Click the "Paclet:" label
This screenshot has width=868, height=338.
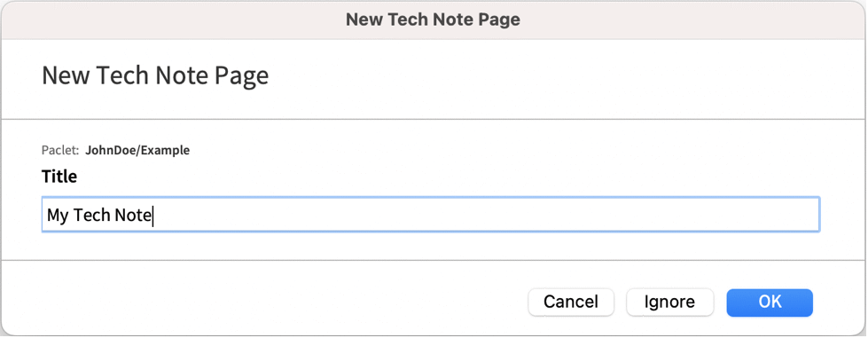tap(60, 150)
